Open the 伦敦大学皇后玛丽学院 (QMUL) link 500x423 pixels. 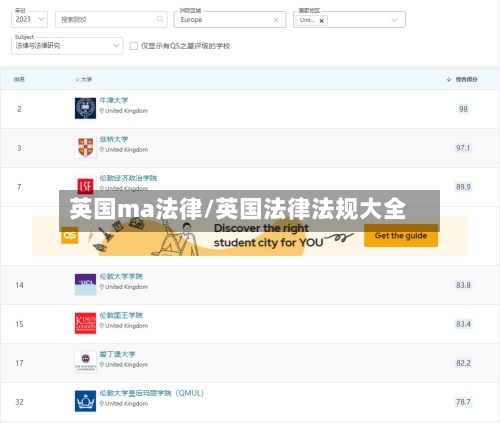pos(152,393)
